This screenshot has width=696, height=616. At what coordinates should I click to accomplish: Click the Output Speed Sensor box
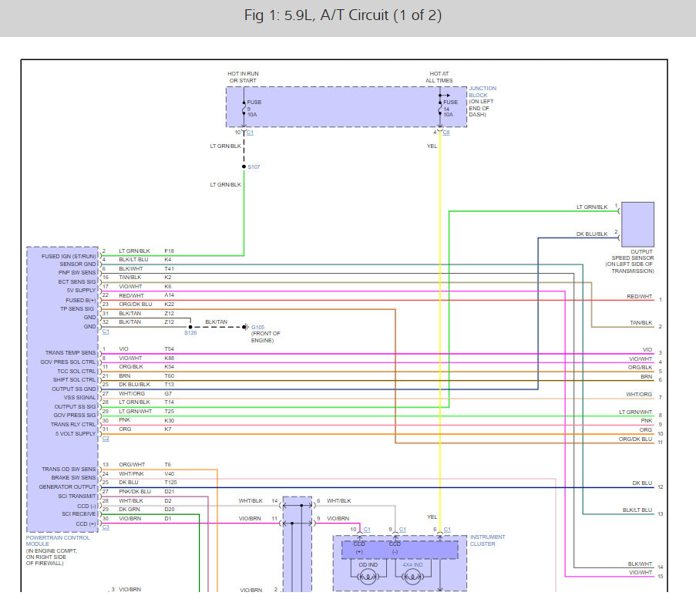tap(637, 224)
